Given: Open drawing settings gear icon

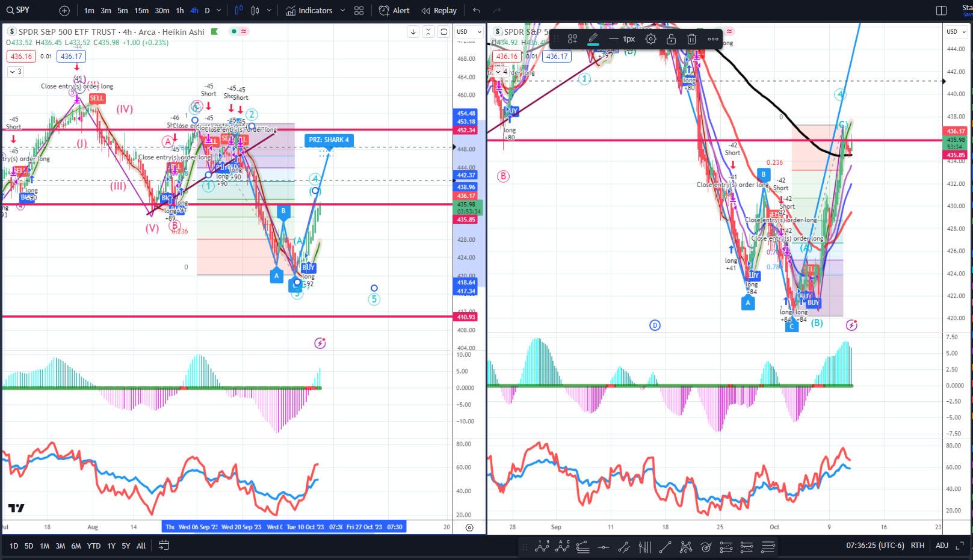Looking at the screenshot, I should (x=650, y=39).
